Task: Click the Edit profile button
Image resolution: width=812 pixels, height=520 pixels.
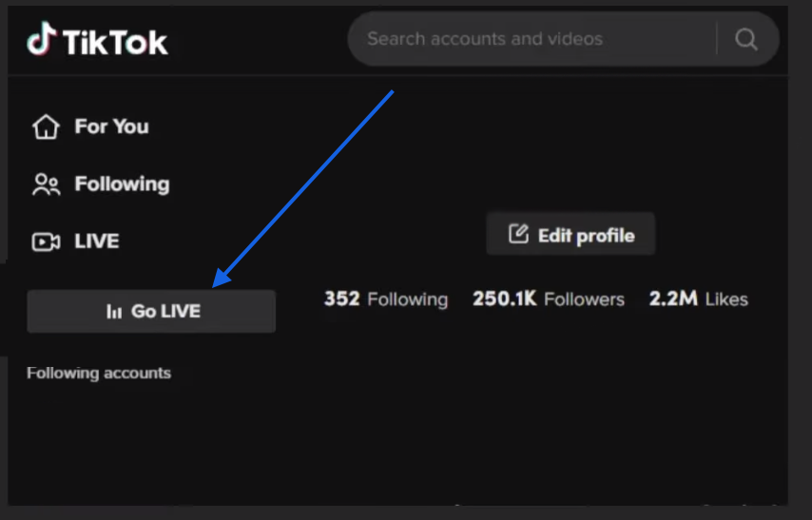Action: (570, 235)
